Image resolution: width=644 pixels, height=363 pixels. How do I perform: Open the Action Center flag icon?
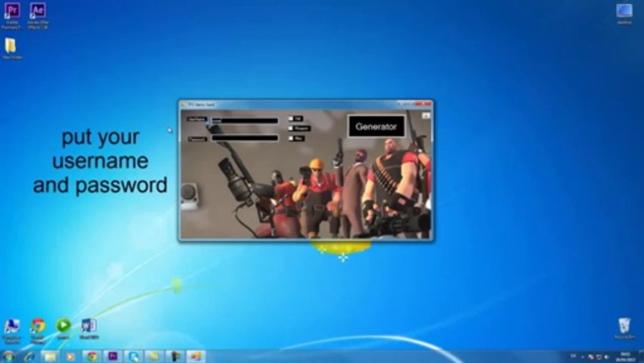point(591,356)
